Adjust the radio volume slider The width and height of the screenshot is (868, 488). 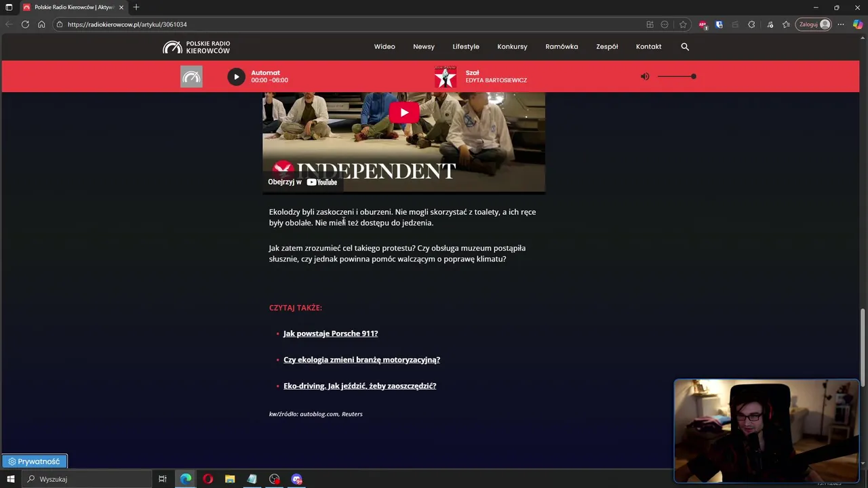point(677,77)
